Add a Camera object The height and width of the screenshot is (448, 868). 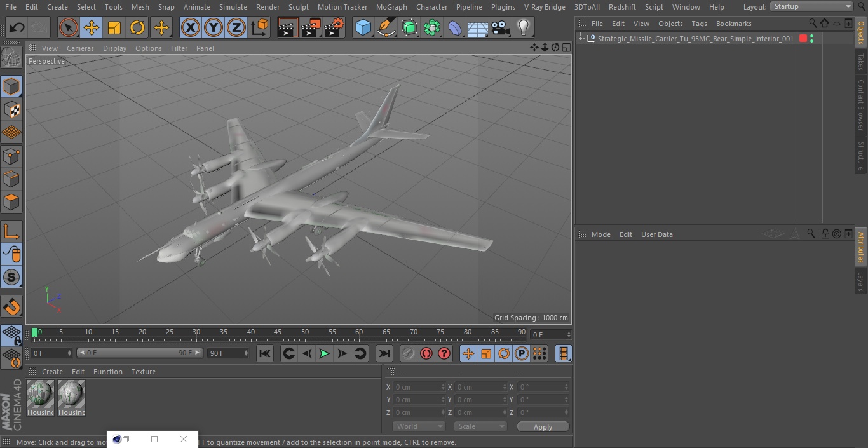click(501, 27)
